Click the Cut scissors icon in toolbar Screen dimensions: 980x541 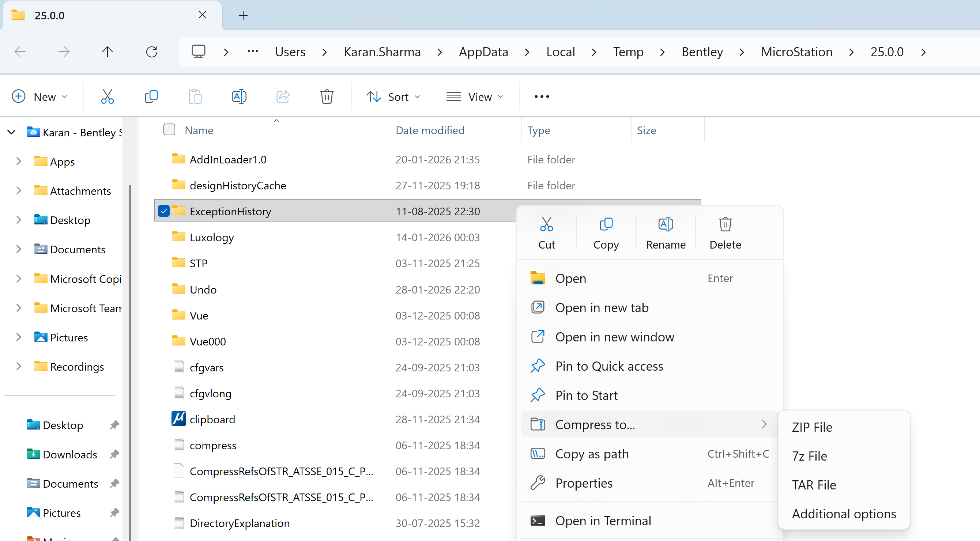coord(107,97)
